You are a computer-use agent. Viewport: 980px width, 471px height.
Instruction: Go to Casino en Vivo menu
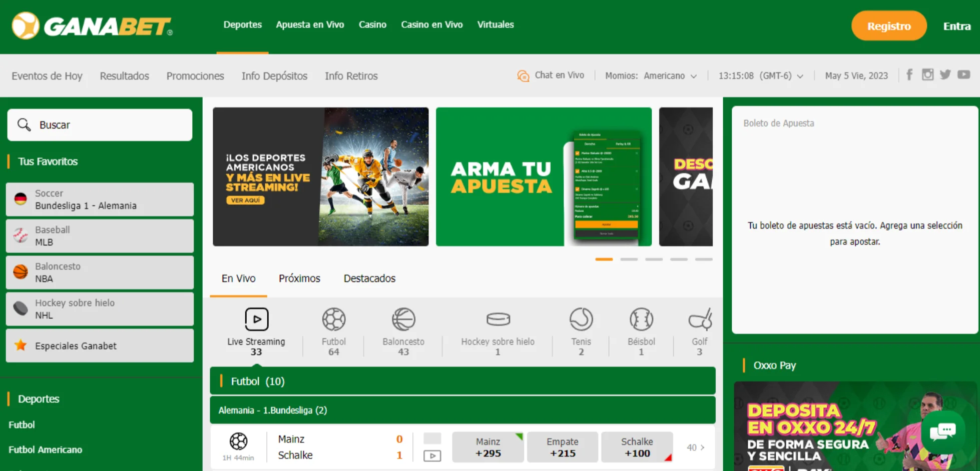click(x=431, y=24)
